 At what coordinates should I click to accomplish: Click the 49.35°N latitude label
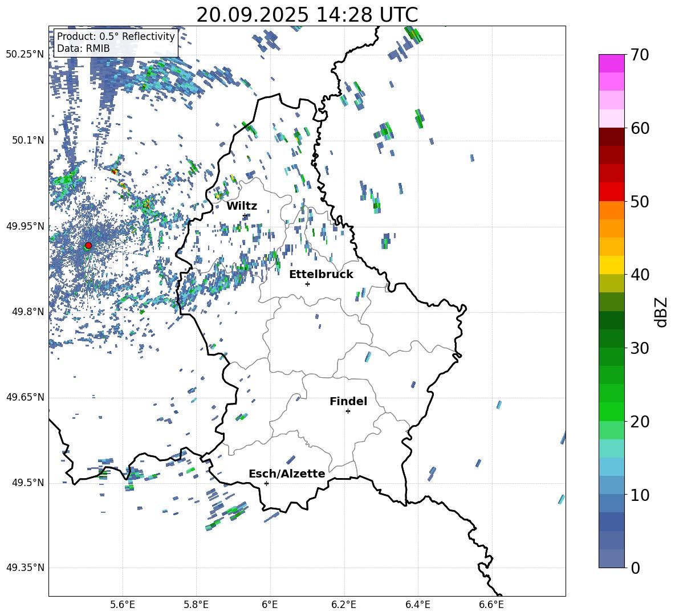pyautogui.click(x=26, y=568)
